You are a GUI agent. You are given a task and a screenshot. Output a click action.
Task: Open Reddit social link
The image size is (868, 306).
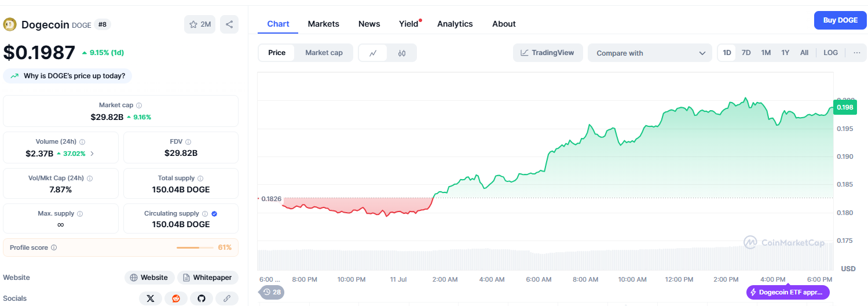click(176, 298)
